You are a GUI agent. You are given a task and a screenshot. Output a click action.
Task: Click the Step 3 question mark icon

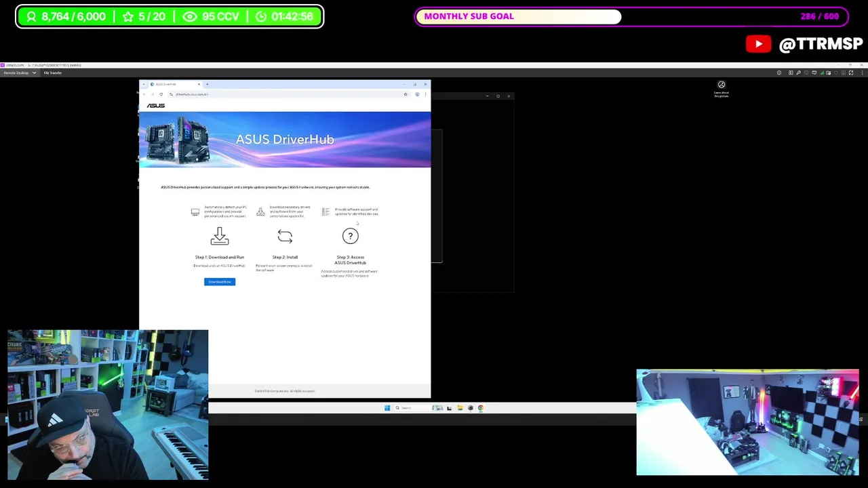click(x=350, y=236)
